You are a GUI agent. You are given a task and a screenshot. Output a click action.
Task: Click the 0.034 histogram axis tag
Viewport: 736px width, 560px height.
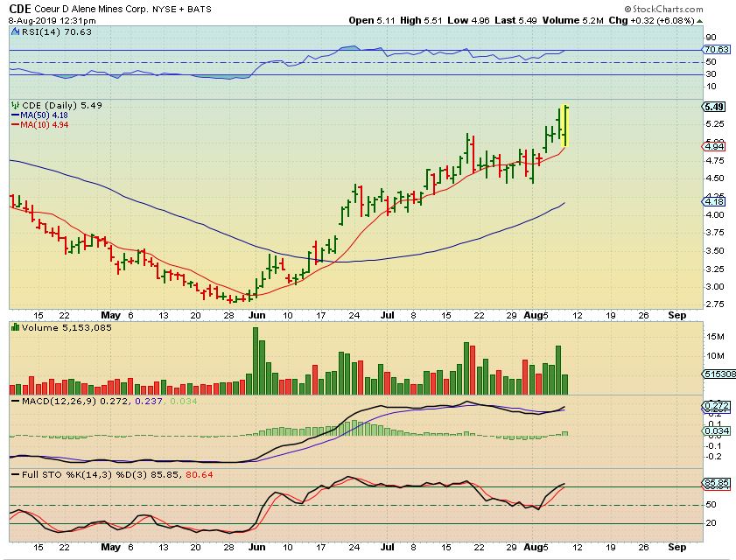point(716,430)
